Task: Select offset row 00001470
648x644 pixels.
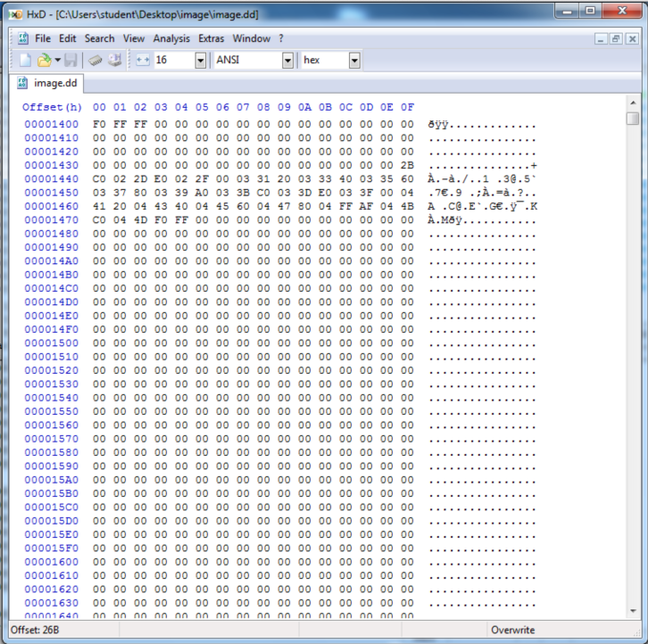Action: (x=51, y=220)
